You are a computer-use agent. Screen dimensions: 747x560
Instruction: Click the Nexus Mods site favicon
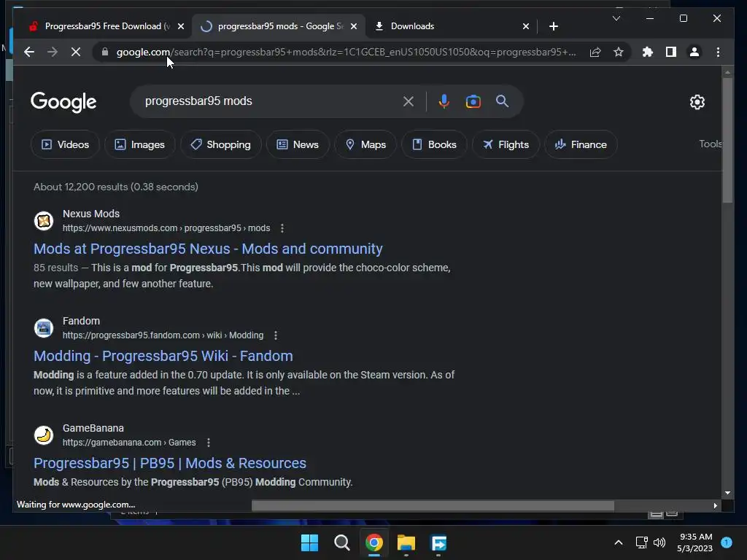point(43,221)
